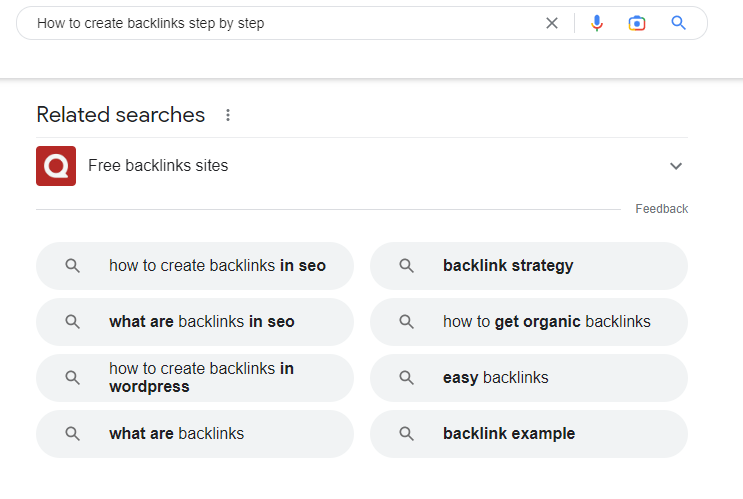
Task: Open how to create backlinks in wordpress
Action: (x=195, y=378)
